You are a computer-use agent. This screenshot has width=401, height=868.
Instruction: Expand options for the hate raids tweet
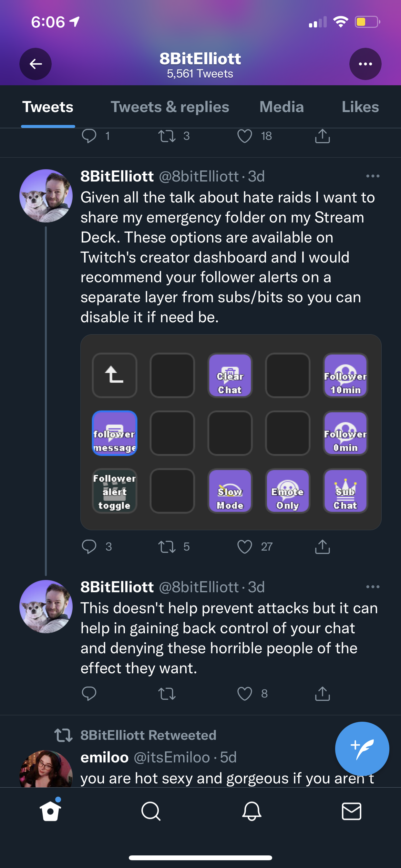pos(372,176)
